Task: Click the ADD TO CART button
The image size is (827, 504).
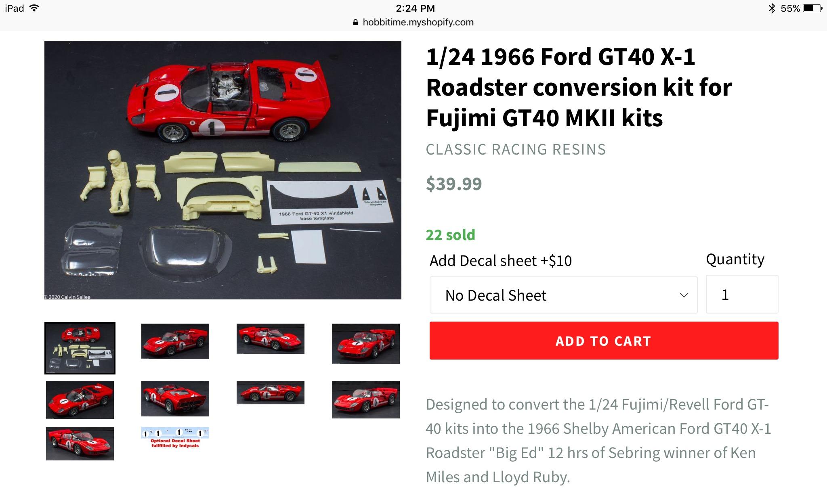Action: [x=604, y=341]
